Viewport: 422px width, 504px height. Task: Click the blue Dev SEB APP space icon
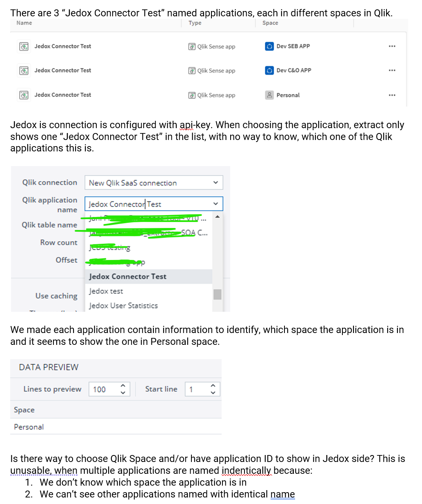(x=269, y=46)
